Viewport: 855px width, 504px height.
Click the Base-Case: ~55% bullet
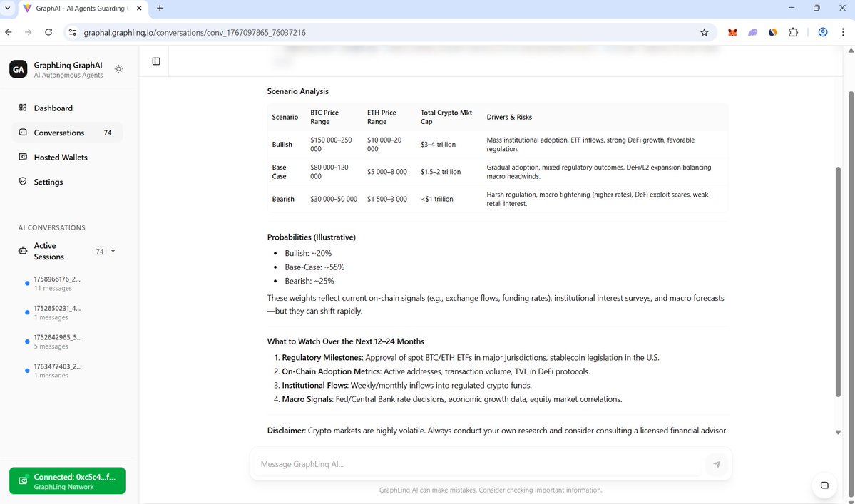314,267
